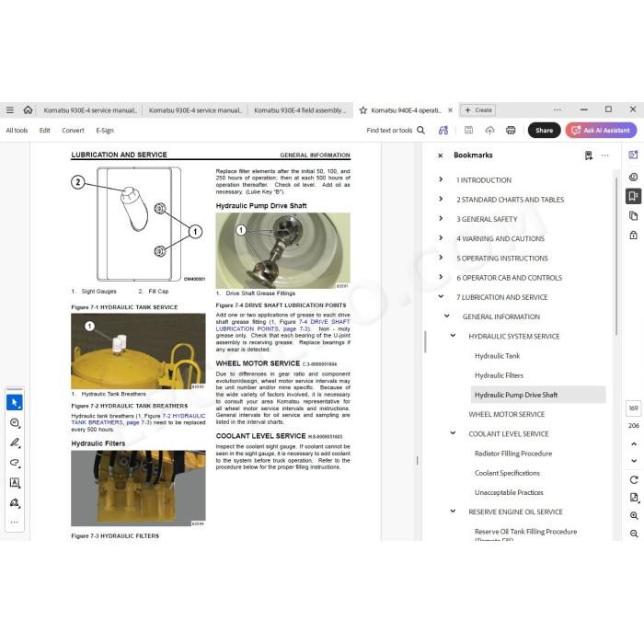Star the Komatsu 940E-4 tab
Screen dimensions: 644x644
(363, 110)
